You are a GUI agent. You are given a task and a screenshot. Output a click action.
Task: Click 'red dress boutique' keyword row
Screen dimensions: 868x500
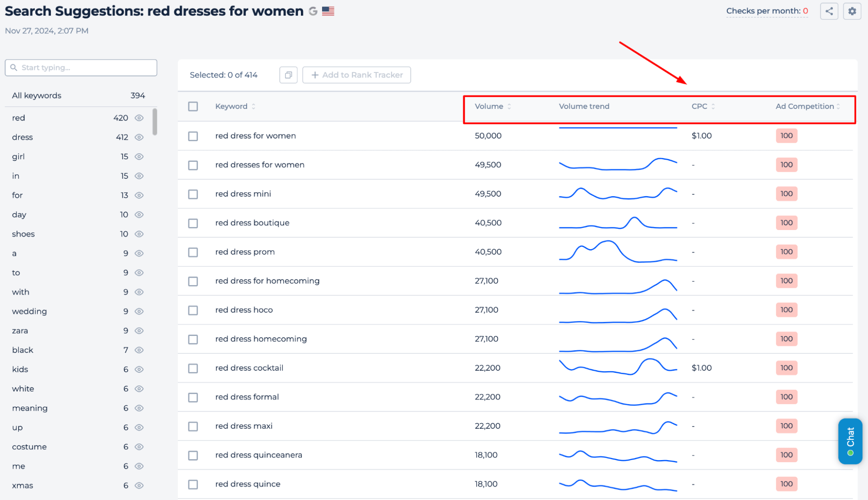point(252,223)
